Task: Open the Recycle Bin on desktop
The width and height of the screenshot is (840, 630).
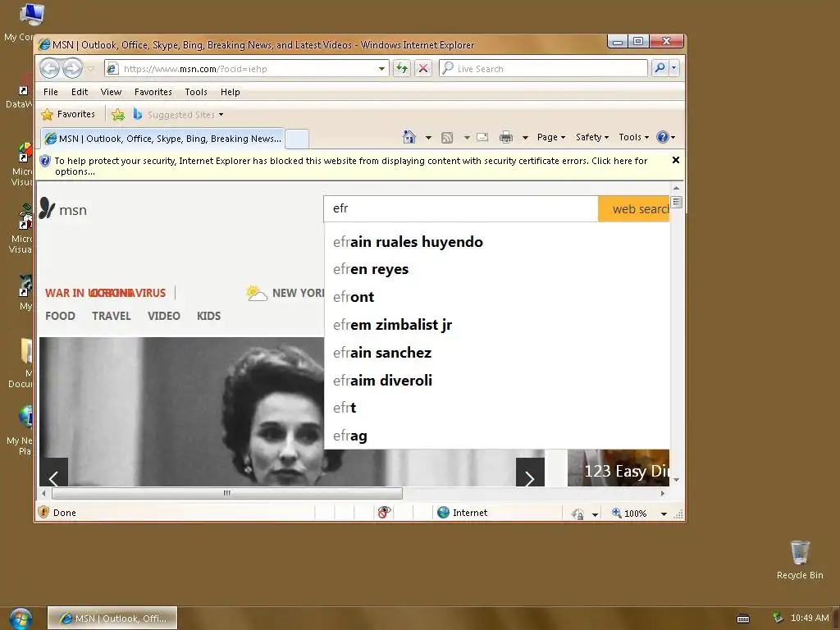Action: point(800,559)
